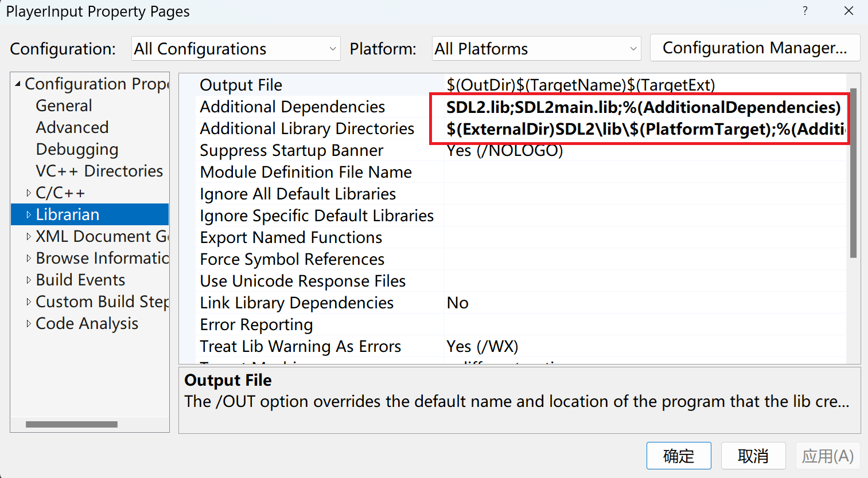Select the Link Library Dependencies property row
868x478 pixels.
(x=297, y=303)
